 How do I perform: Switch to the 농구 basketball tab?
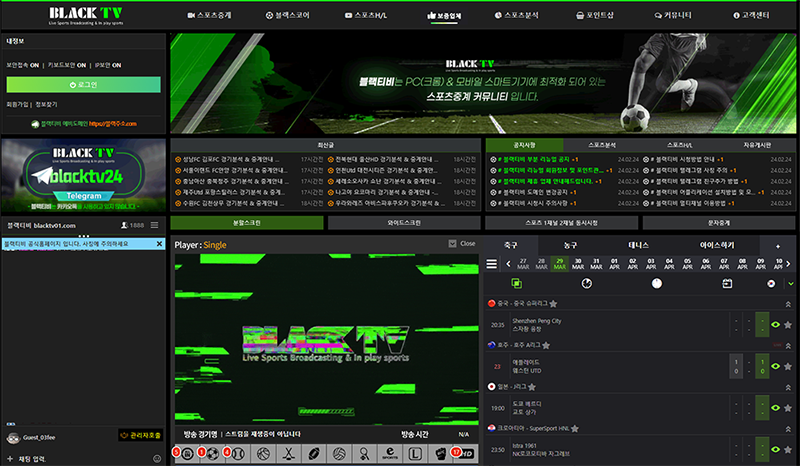click(570, 246)
